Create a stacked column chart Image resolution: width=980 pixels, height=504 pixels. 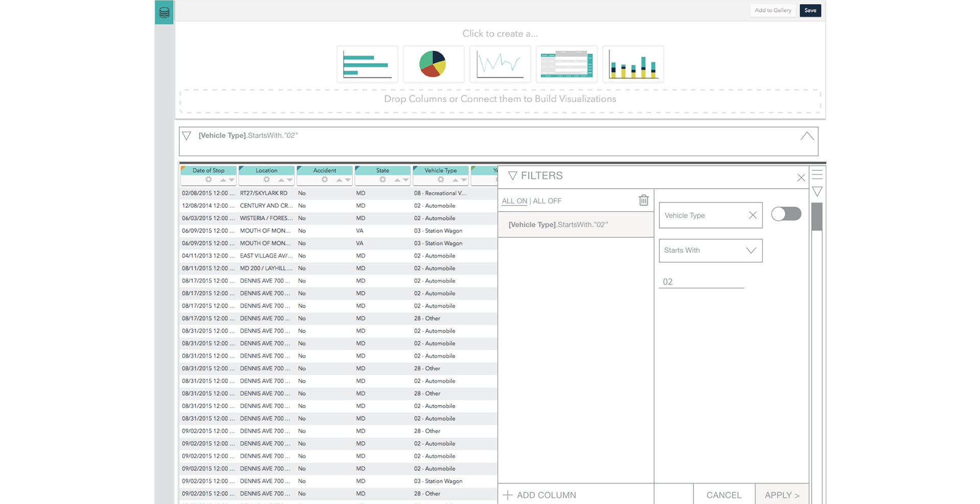633,64
